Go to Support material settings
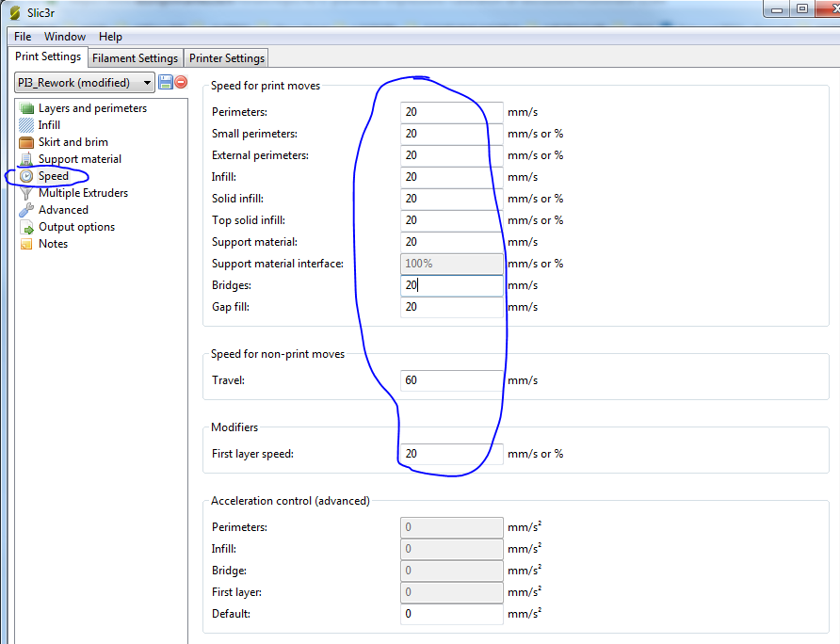The height and width of the screenshot is (644, 840). tap(80, 159)
